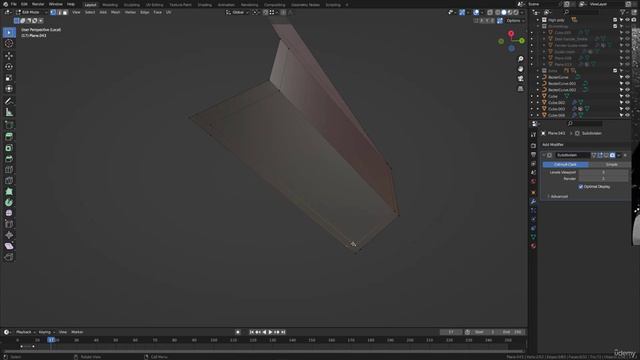Image resolution: width=640 pixels, height=360 pixels.
Task: Select the Rotate tool
Action: (x=9, y=67)
